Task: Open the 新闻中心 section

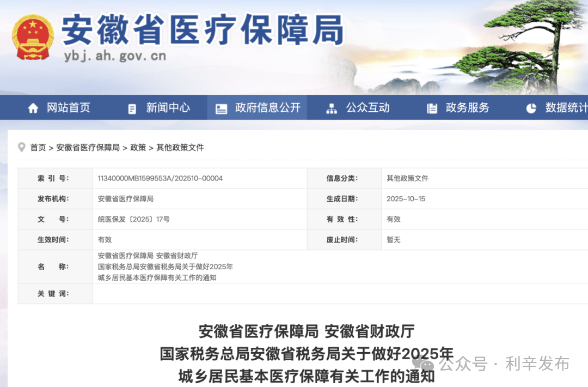Action: [x=167, y=107]
